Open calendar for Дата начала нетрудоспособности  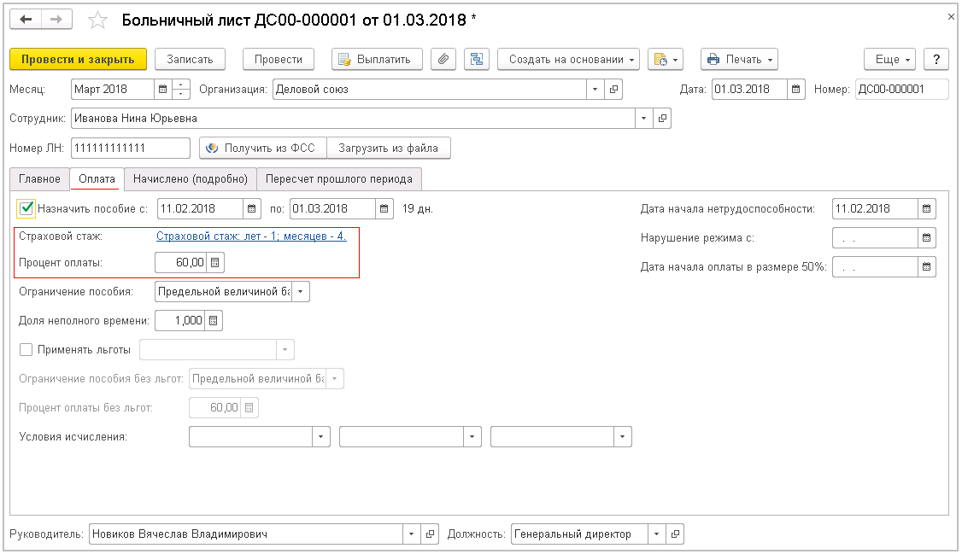point(926,208)
